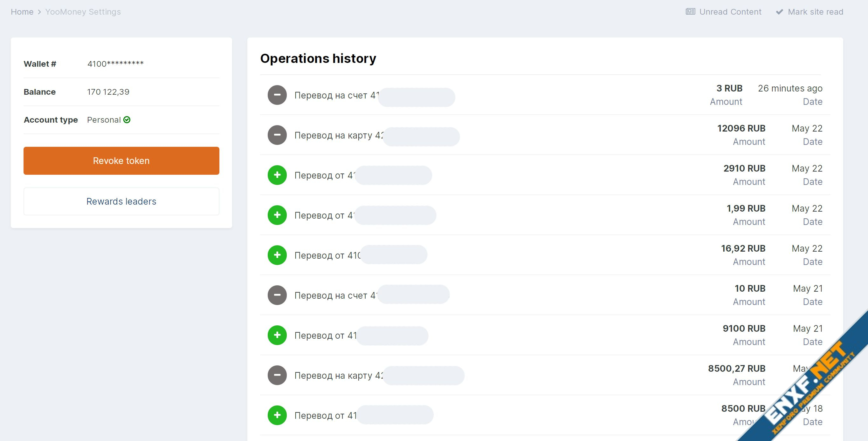Click the green plus icon for 8500 RUB
The height and width of the screenshot is (441, 868).
click(277, 415)
